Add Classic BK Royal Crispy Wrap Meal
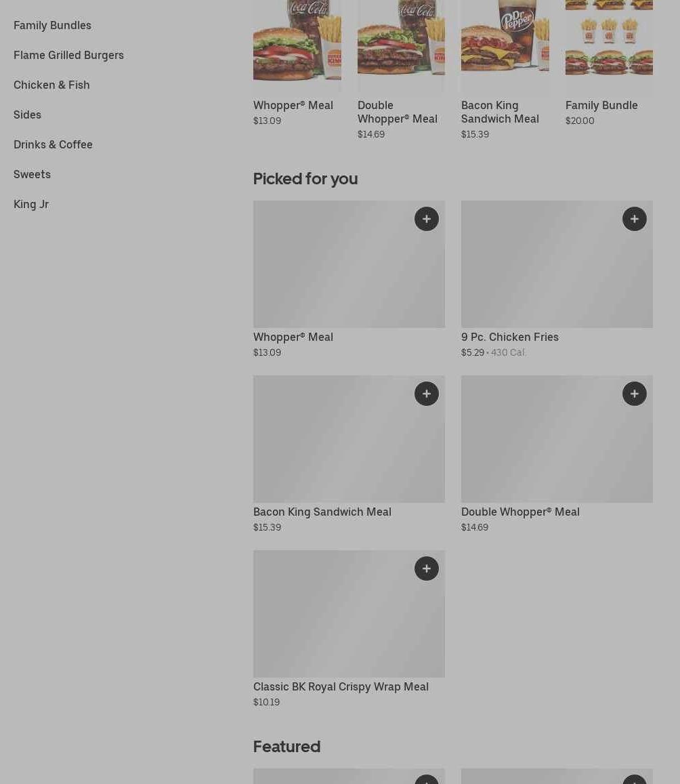The height and width of the screenshot is (784, 680). point(426,569)
